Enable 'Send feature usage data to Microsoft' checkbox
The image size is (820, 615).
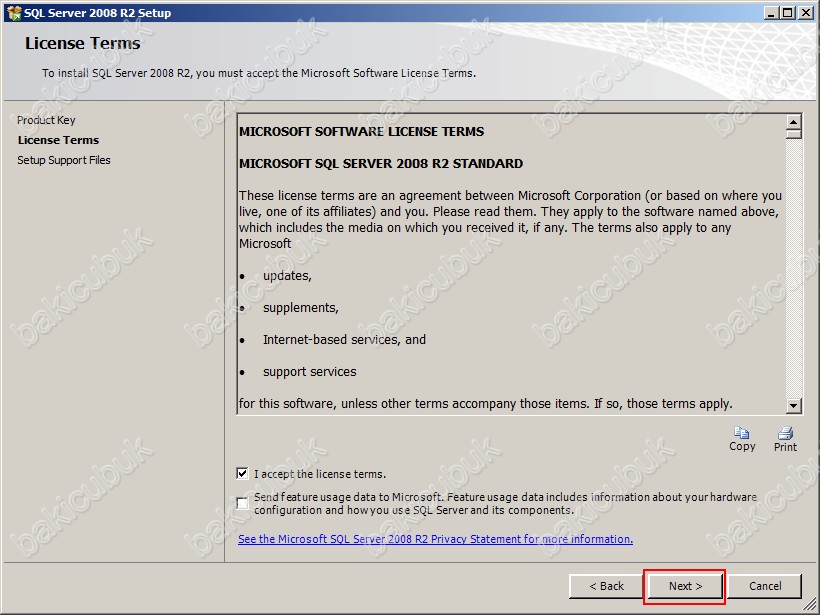point(243,503)
